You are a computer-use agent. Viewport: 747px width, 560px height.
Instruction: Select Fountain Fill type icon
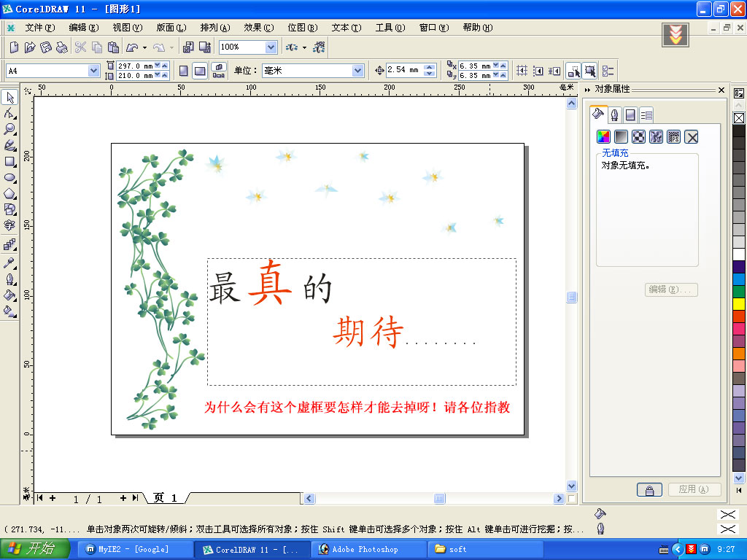[621, 137]
